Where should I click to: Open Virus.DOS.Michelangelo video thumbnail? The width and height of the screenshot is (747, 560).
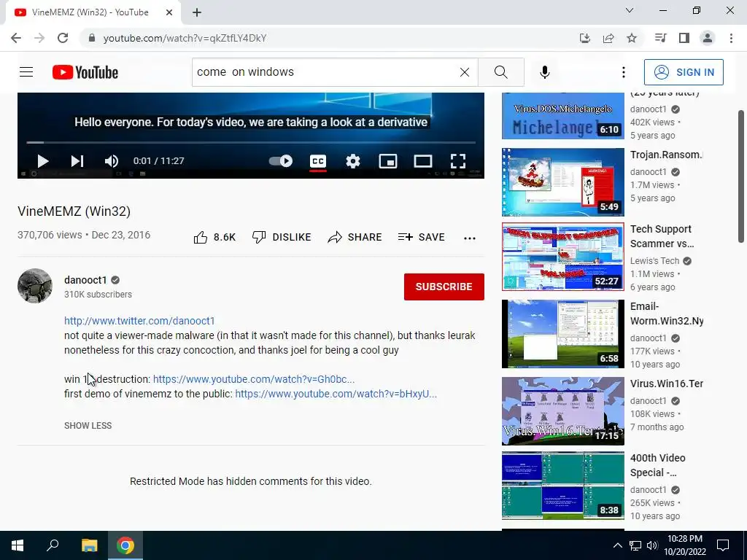click(563, 116)
